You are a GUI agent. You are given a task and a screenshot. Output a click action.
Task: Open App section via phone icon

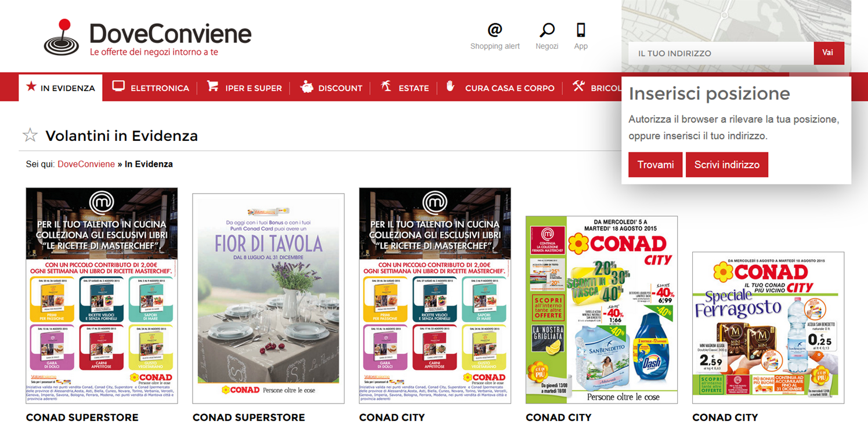pos(581,30)
